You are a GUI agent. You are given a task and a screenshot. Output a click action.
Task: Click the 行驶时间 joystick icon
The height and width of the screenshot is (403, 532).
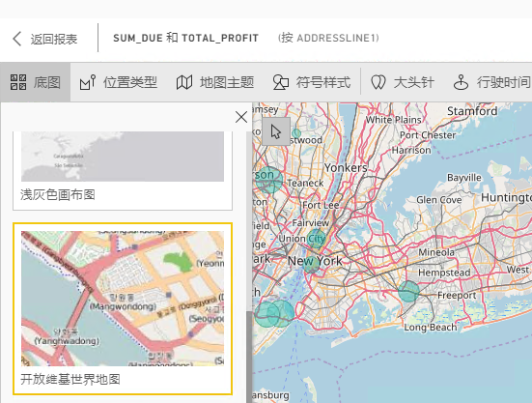pyautogui.click(x=461, y=82)
